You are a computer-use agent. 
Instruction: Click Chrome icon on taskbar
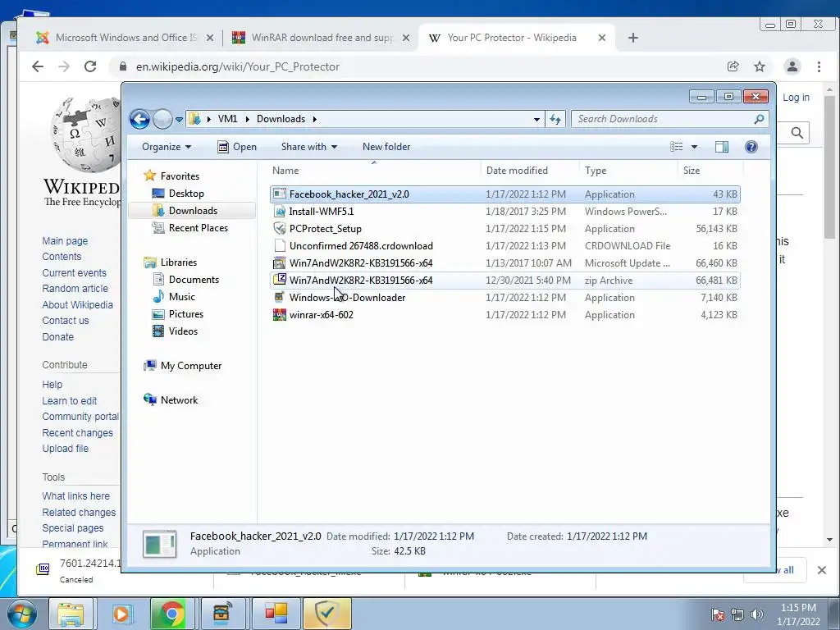point(171,614)
